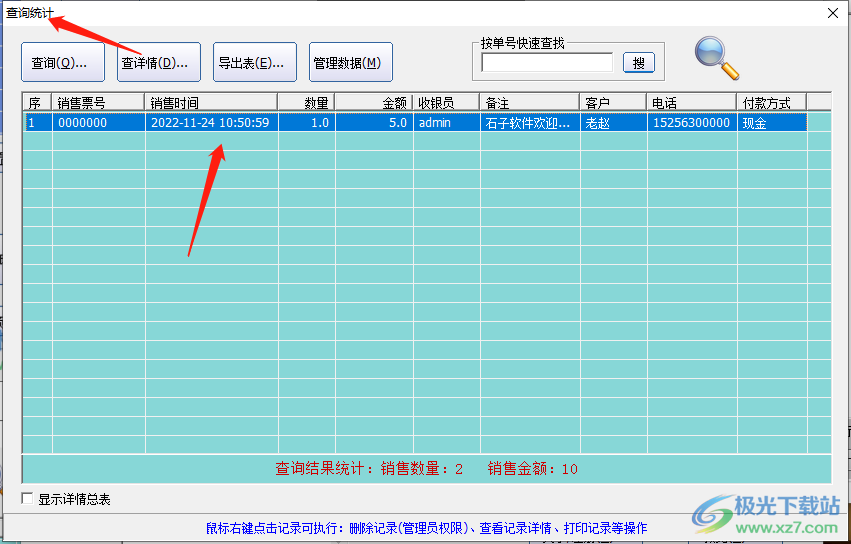Enable the 显示详情总表 checkbox
The image size is (851, 544).
coord(27,498)
